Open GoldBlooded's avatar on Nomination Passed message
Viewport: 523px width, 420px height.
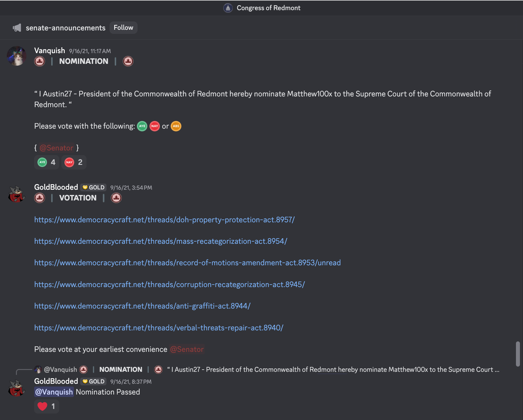click(17, 388)
